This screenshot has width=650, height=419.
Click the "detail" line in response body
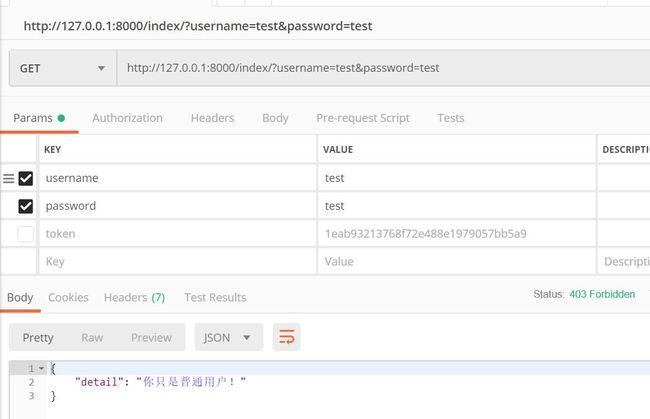[x=160, y=382]
